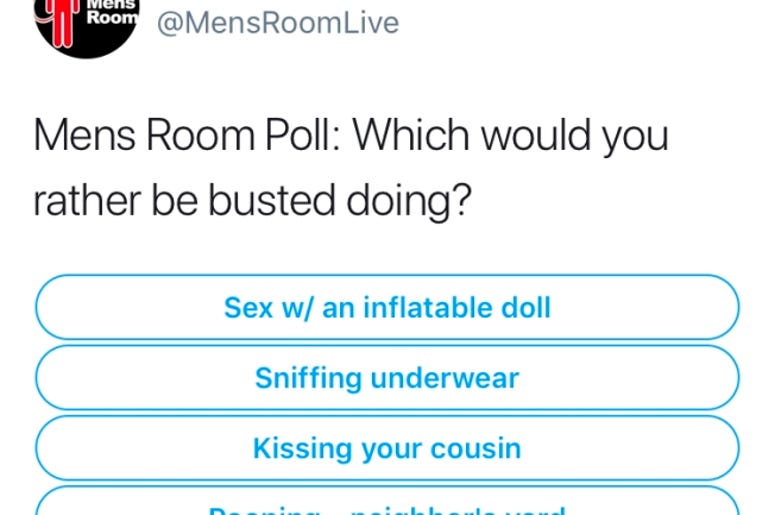Vote for Kissing your cousin

tap(388, 448)
